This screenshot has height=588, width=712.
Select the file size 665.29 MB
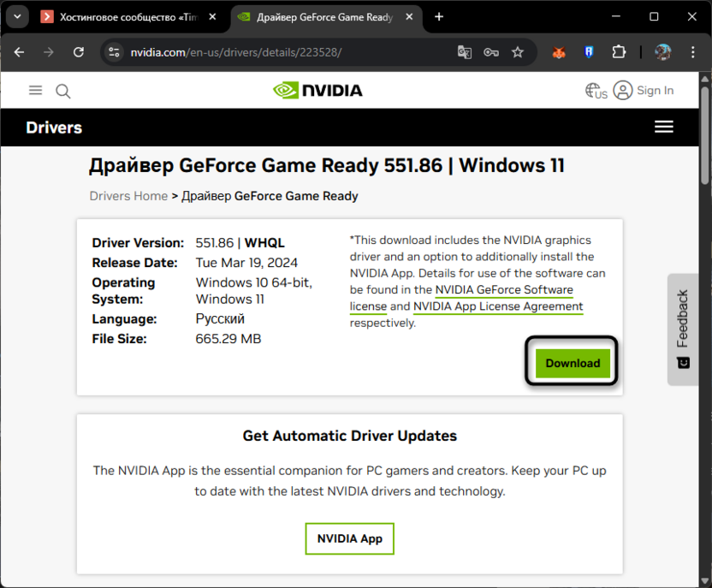(x=228, y=339)
